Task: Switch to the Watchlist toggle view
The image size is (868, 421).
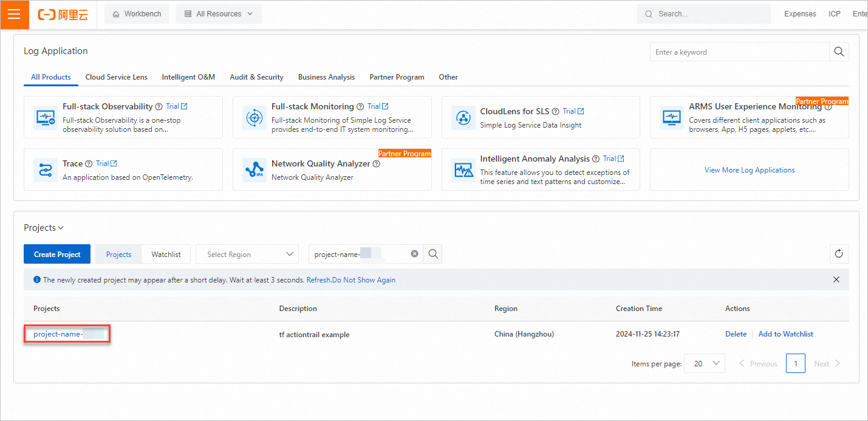Action: [x=166, y=255]
